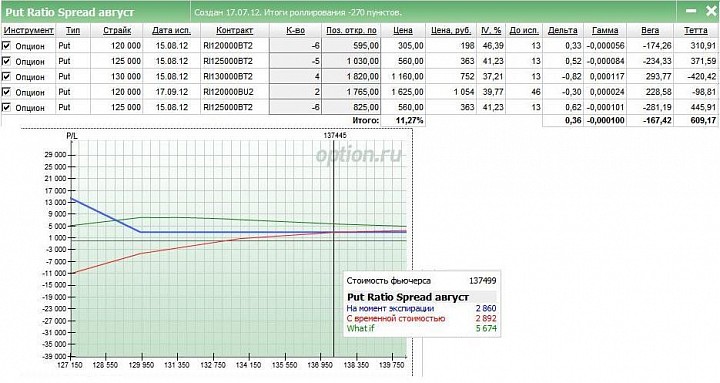Sort by Дата исп. column header
720x383 pixels.
click(x=171, y=30)
